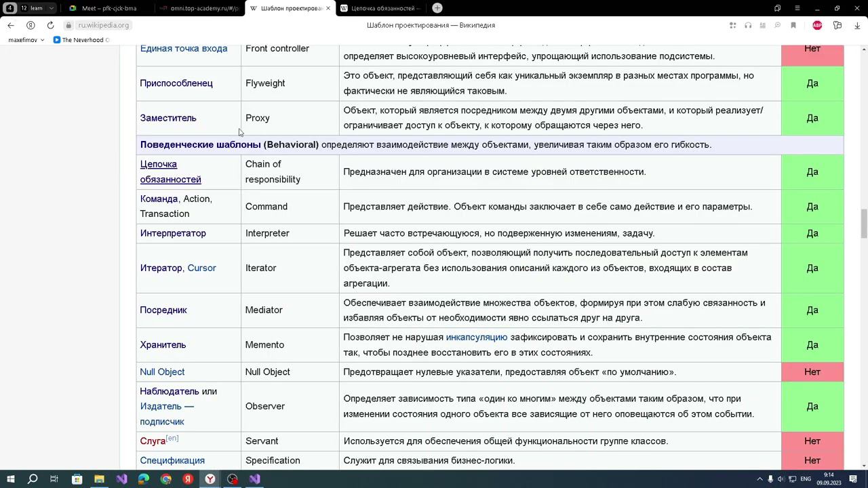Viewport: 868px width, 488px height.
Task: Open the Интерпретатор article link
Action: 173,233
